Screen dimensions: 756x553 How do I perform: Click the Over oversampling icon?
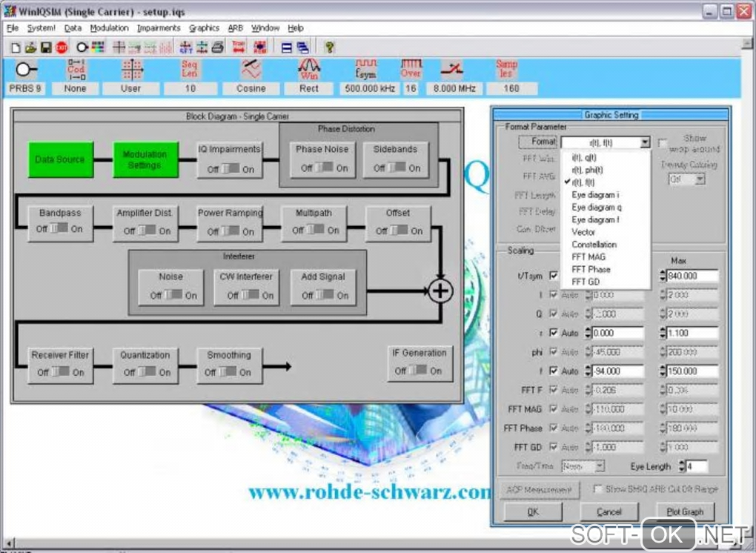click(411, 70)
